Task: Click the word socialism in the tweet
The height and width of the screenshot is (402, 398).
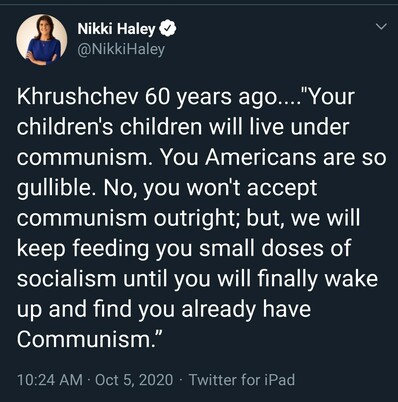Action: 67,279
